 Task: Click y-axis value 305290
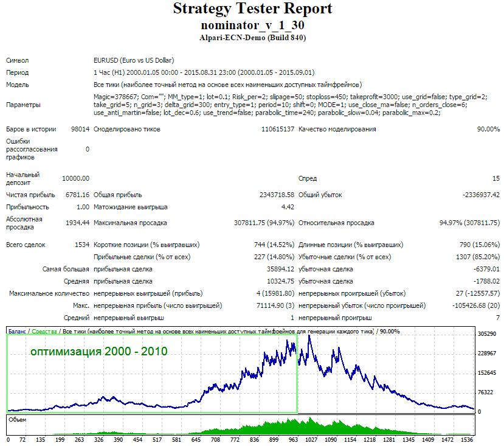(x=487, y=334)
